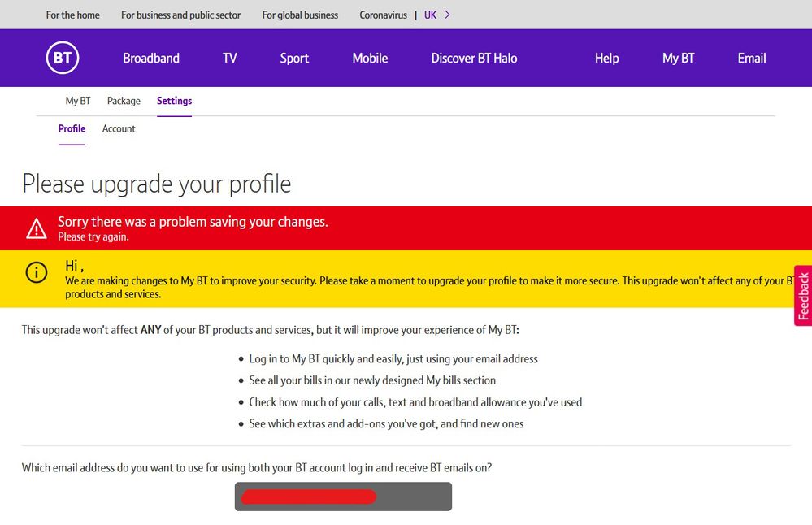The image size is (812, 525).
Task: Open My BT in the purple header
Action: [678, 58]
